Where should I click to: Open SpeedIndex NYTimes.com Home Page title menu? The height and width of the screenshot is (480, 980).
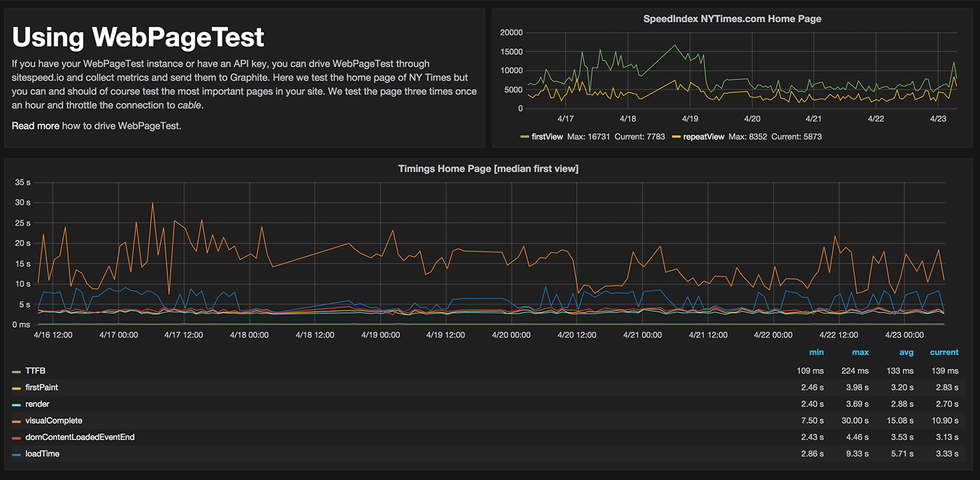[x=732, y=19]
